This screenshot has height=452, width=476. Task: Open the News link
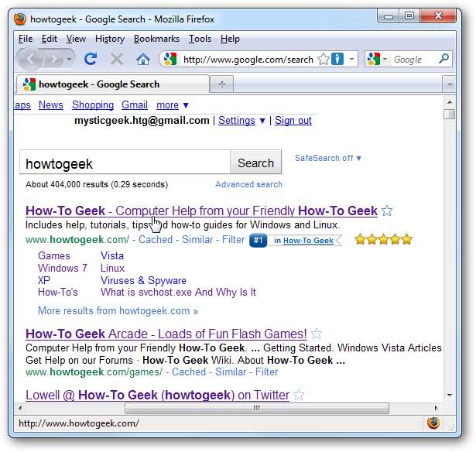pyautogui.click(x=51, y=105)
